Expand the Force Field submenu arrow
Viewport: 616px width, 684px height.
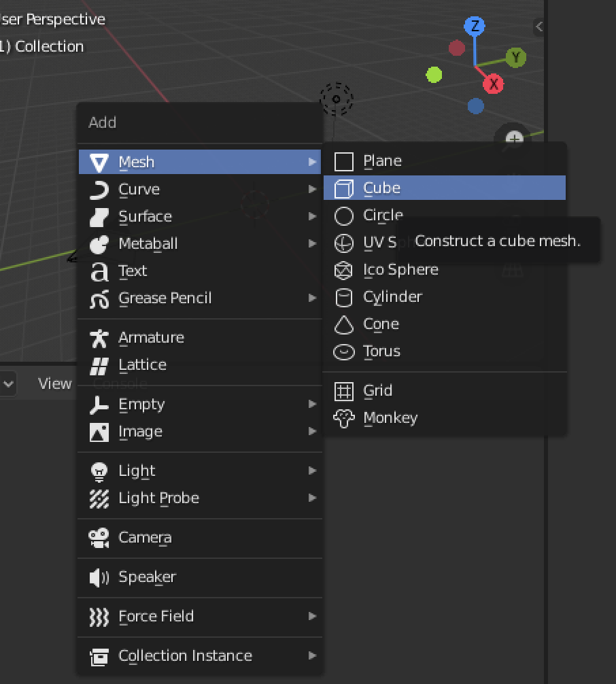point(312,616)
